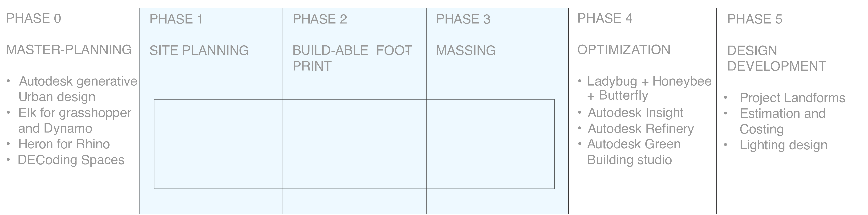Click Project Landforms list item

[792, 98]
